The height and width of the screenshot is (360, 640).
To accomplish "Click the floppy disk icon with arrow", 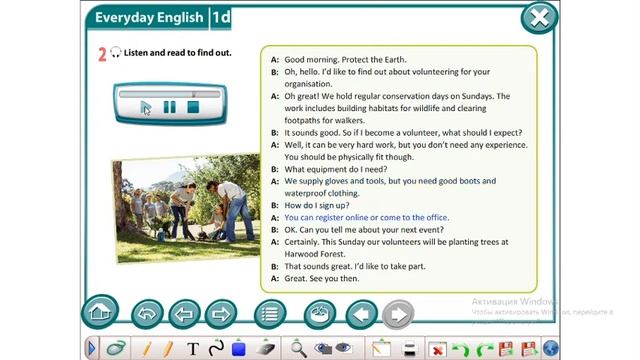I will tap(529, 349).
